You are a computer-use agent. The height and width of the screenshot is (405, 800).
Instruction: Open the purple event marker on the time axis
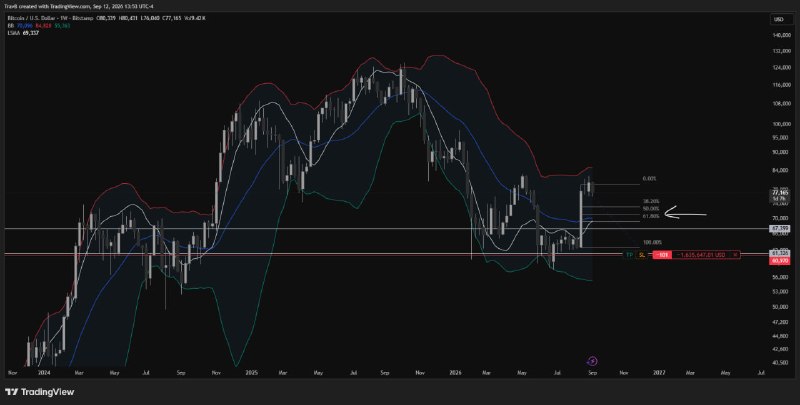[x=593, y=362]
